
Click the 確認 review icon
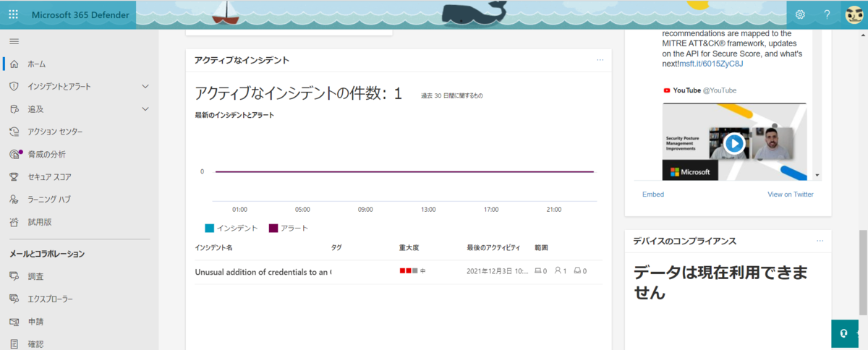click(14, 343)
